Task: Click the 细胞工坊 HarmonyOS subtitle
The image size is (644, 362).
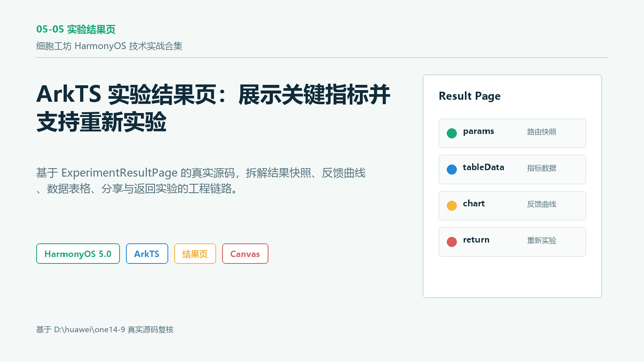Action: click(109, 46)
